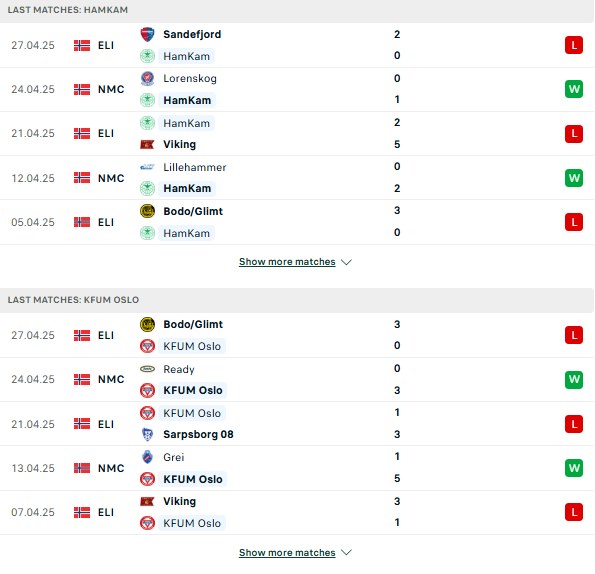Screen dimensions: 595x574
Task: Click chevron beside HamKam Show more matches
Action: [x=346, y=262]
